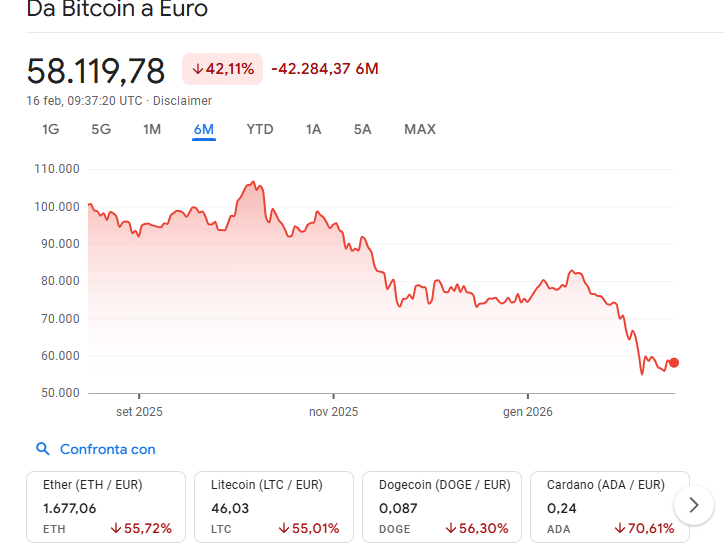The width and height of the screenshot is (724, 559).
Task: Click the Da Bitcoin a Euro heading
Action: pyautogui.click(x=117, y=10)
